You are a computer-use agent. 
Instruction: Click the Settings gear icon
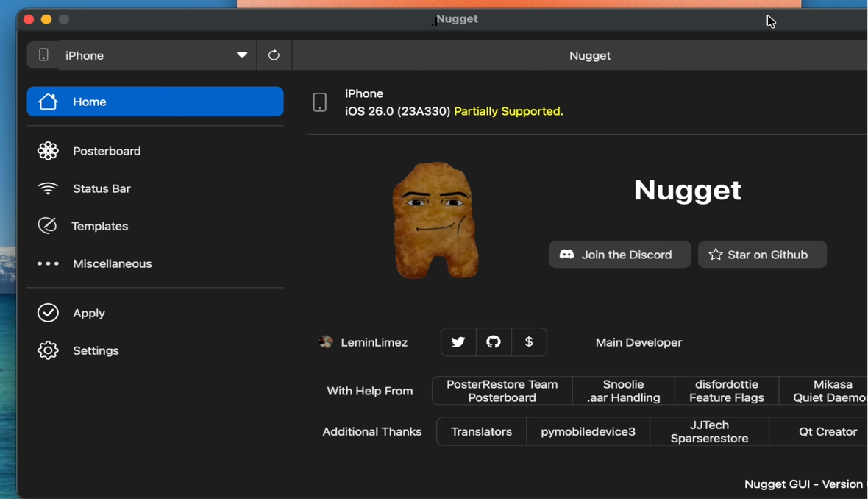(48, 350)
